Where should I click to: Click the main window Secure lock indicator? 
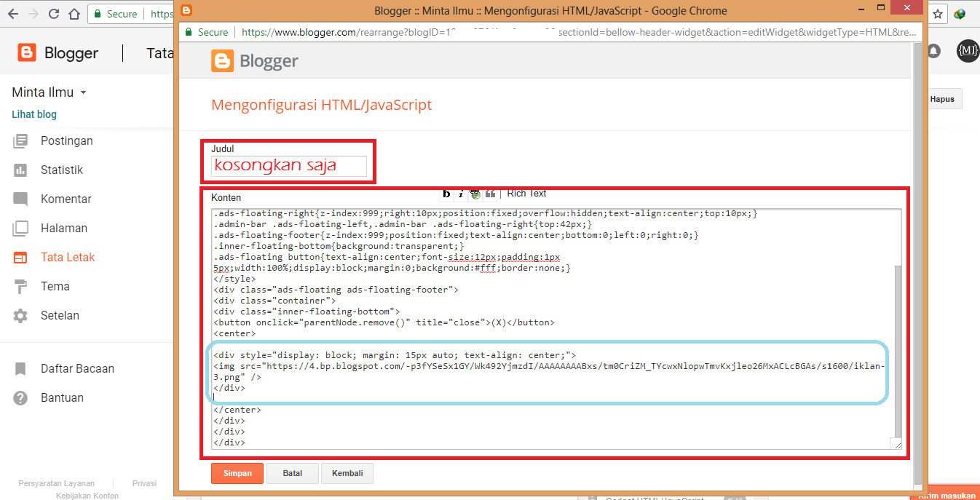(x=115, y=14)
